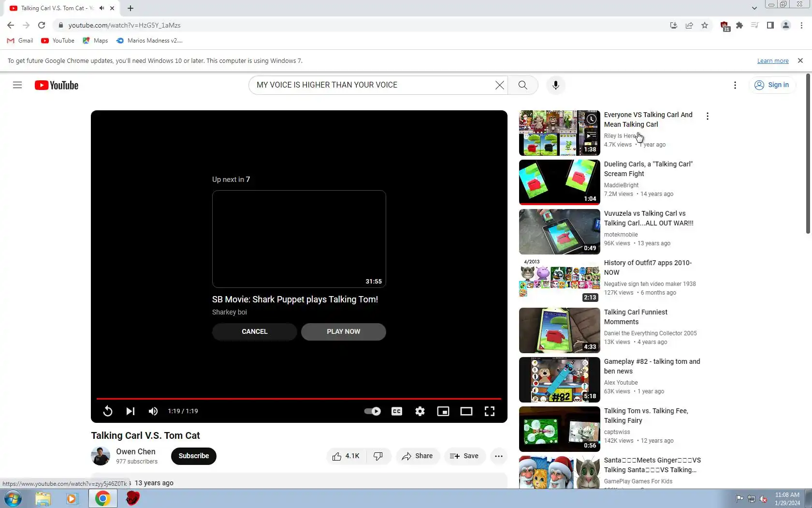Open Maps bookmark

[95, 41]
